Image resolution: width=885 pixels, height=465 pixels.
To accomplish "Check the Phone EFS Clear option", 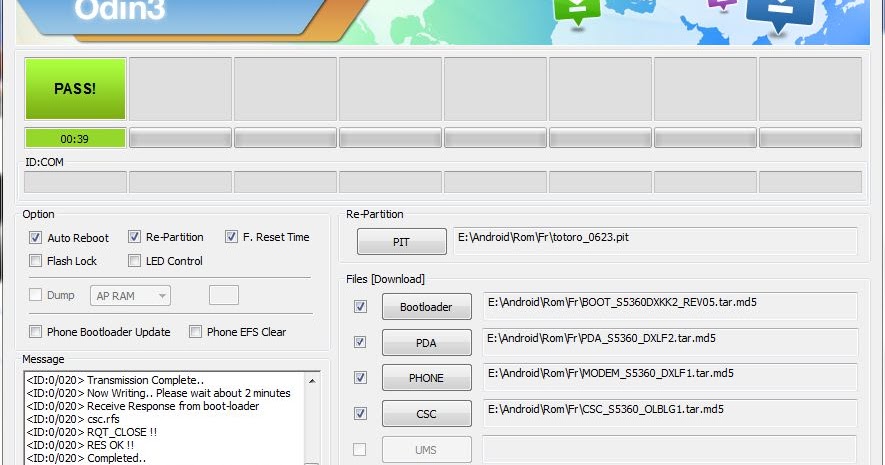I will (195, 332).
